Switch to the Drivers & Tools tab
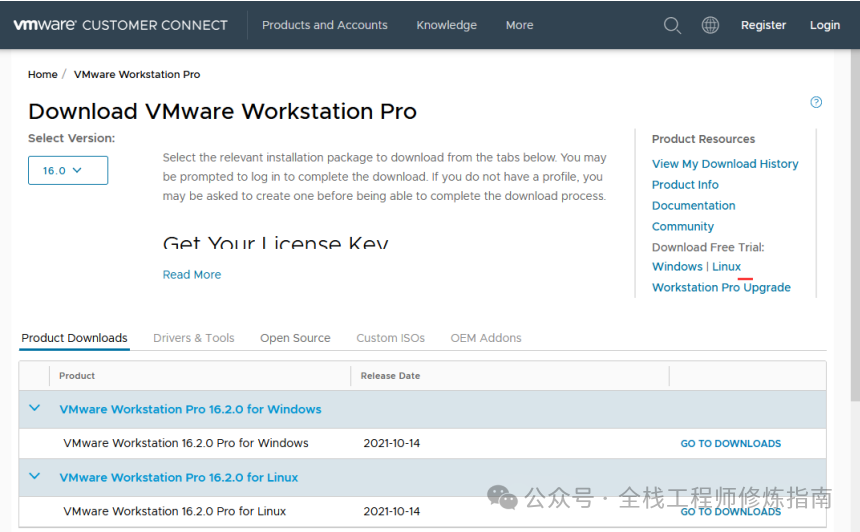 point(193,338)
